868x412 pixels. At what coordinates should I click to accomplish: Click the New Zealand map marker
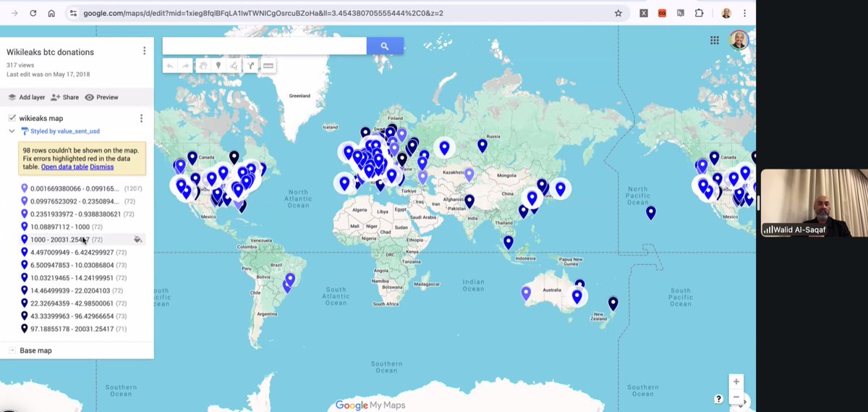coord(613,304)
